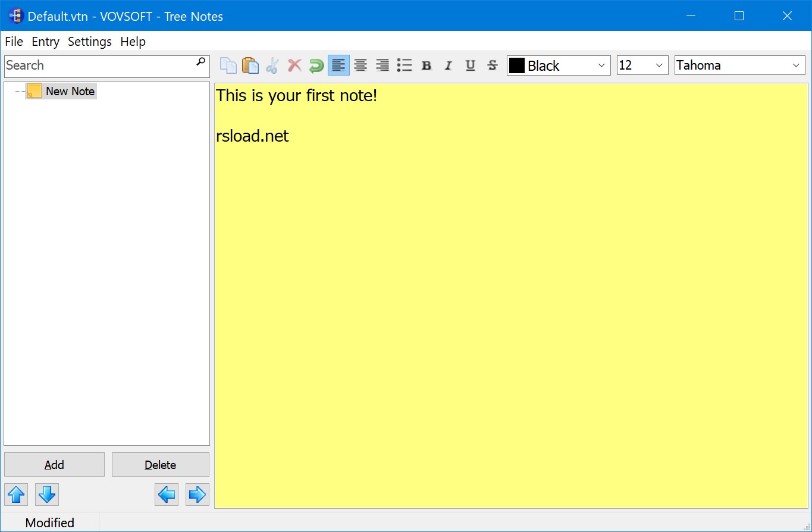Click the Paste clipboard icon
Image resolution: width=812 pixels, height=532 pixels.
[x=250, y=65]
